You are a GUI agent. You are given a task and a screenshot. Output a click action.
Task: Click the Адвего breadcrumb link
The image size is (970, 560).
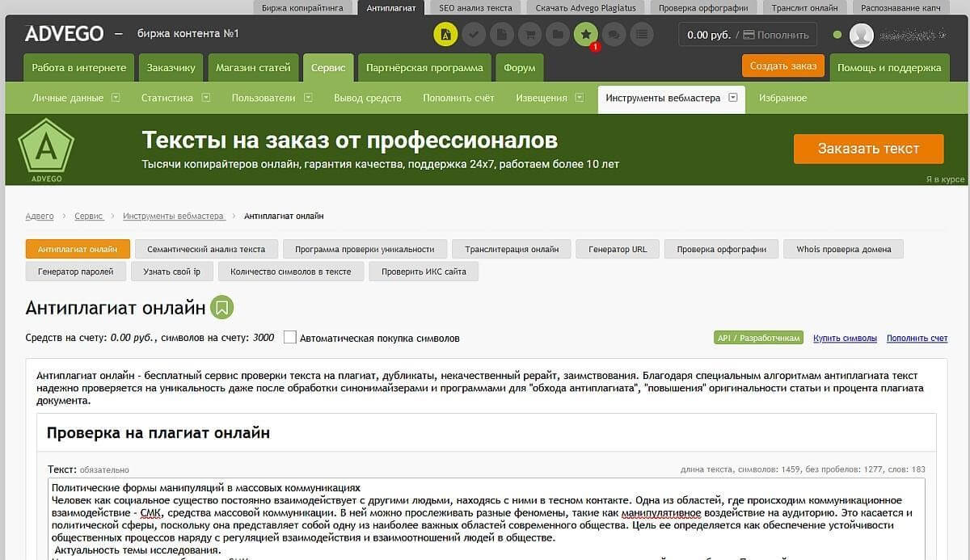pyautogui.click(x=40, y=216)
